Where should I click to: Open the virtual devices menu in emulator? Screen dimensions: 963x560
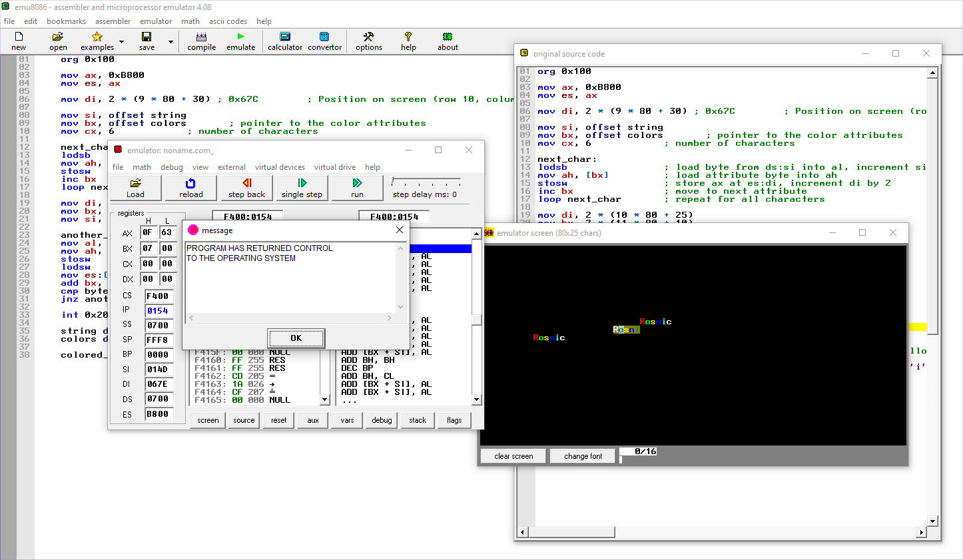coord(280,167)
